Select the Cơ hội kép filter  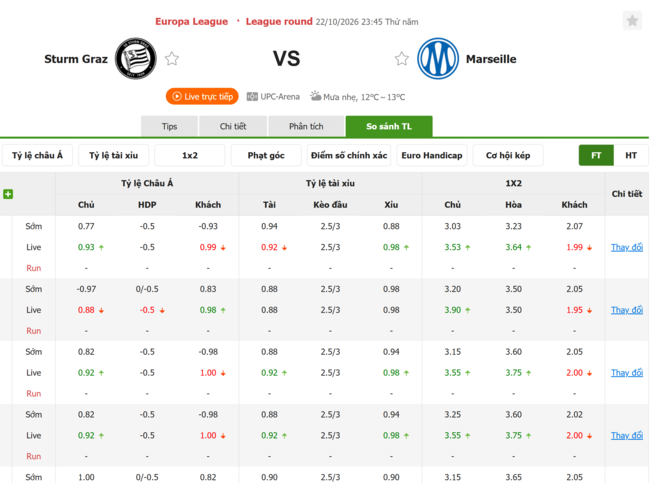tap(508, 155)
